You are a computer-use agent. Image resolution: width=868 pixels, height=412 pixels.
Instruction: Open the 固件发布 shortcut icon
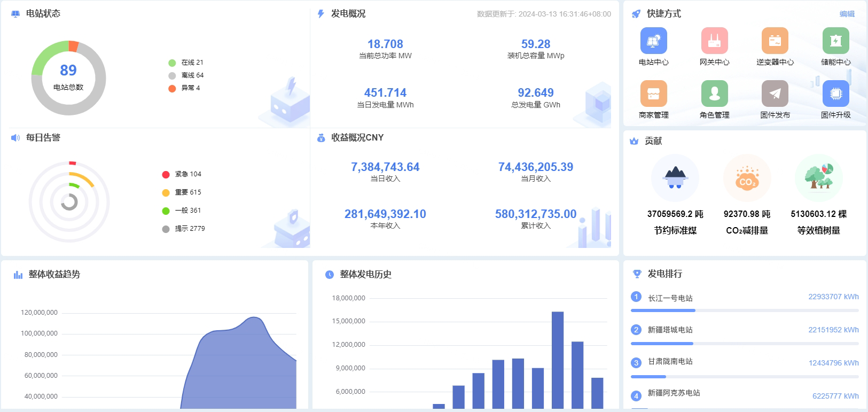point(775,94)
